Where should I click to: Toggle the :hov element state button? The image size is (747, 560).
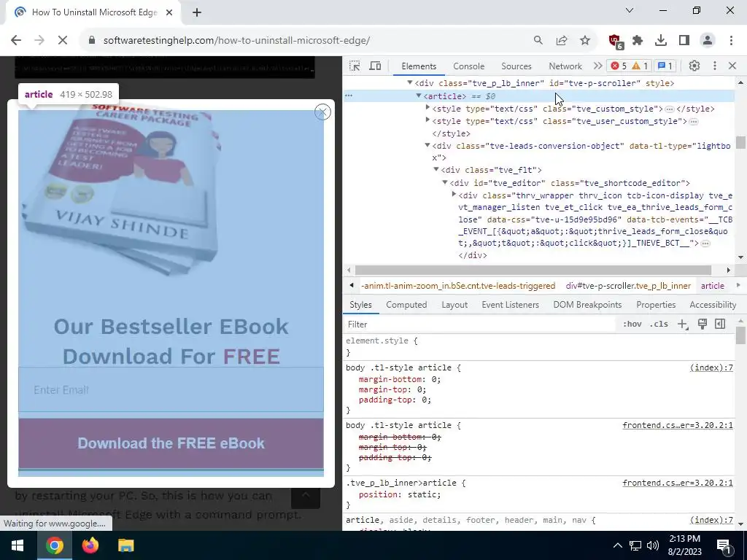tap(632, 324)
